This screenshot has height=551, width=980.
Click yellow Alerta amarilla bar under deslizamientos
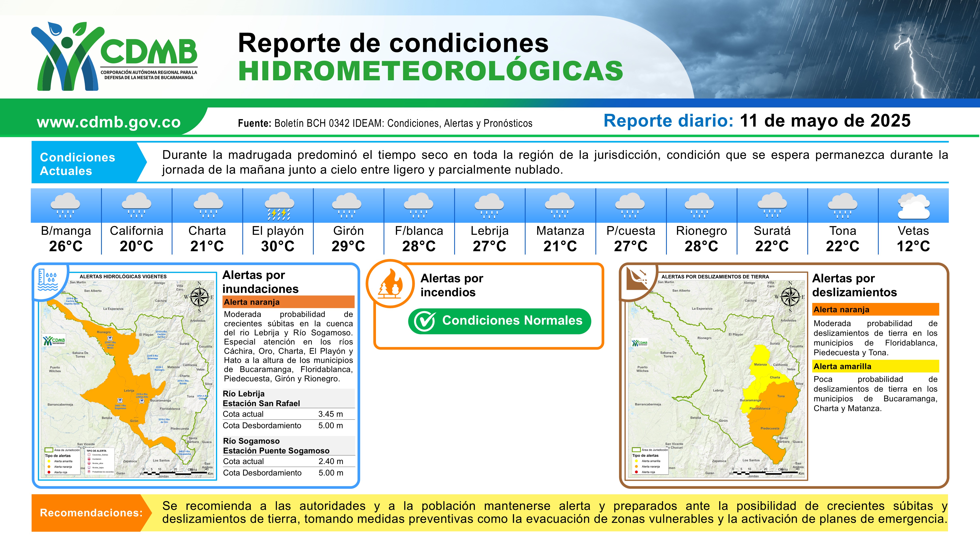click(876, 366)
